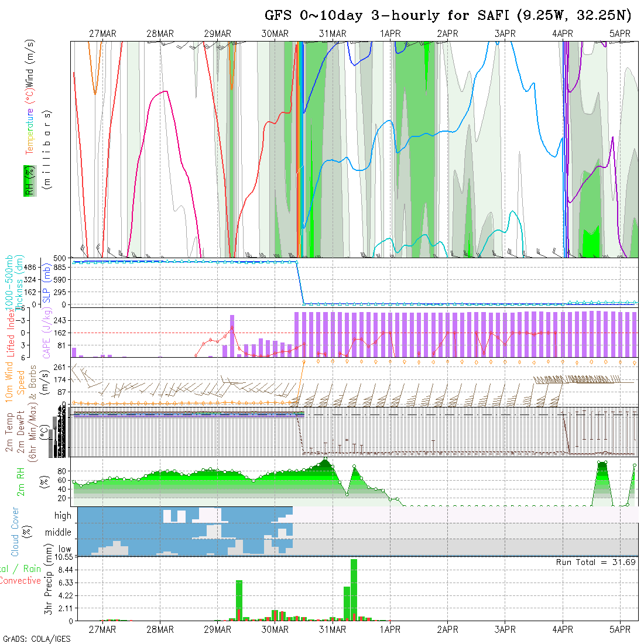644x644 pixels.
Task: Select the 29MAR date on the bottom axis
Action: [217, 629]
